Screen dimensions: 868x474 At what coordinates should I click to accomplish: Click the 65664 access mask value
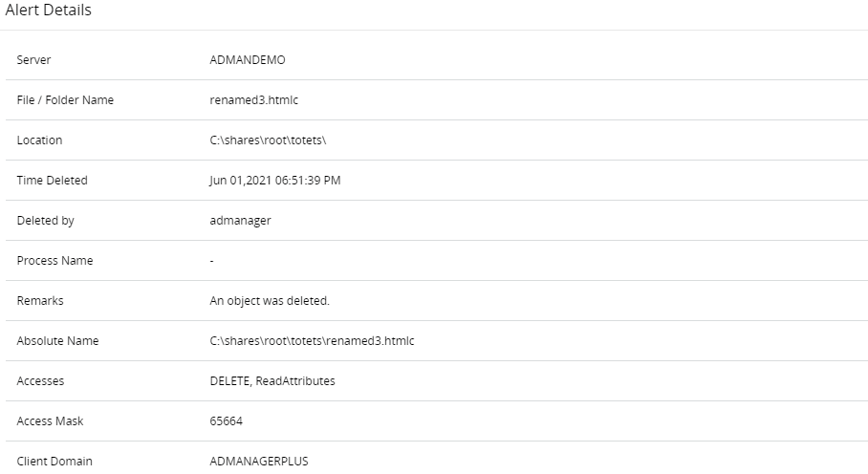pos(226,421)
